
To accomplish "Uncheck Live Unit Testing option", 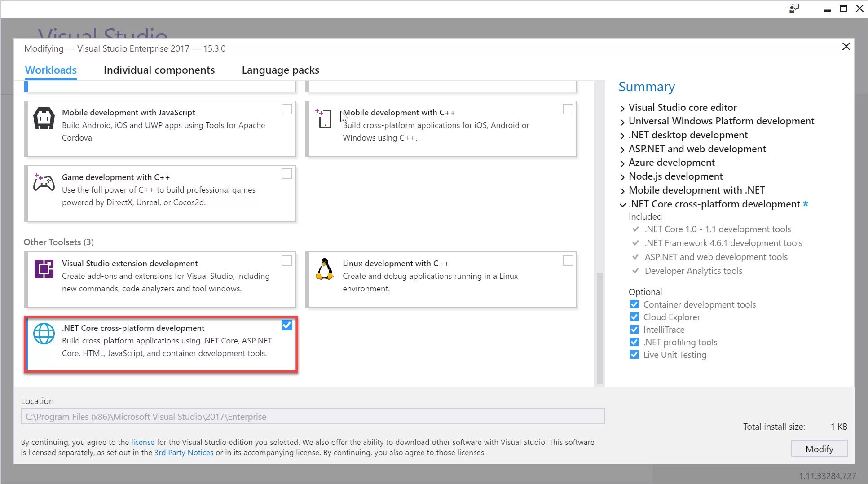I will 634,355.
